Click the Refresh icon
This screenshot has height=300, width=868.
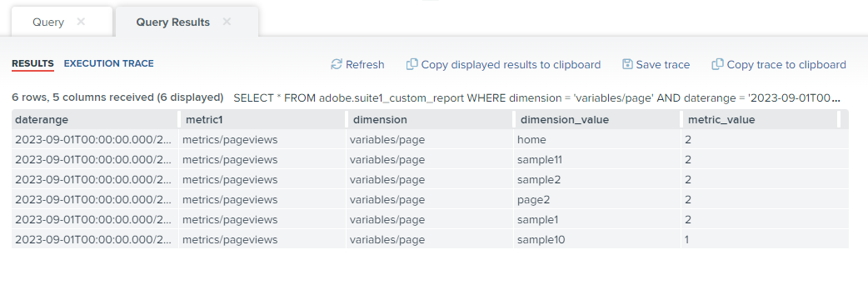336,64
